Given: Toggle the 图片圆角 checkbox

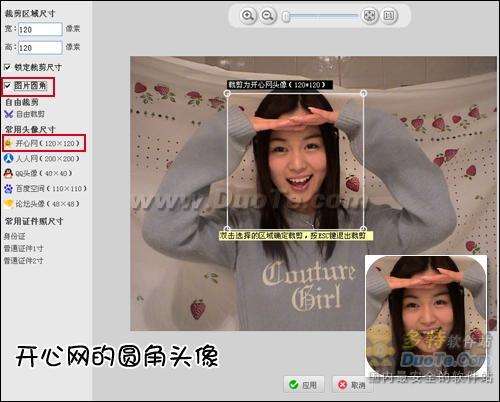Looking at the screenshot, I should coord(8,86).
